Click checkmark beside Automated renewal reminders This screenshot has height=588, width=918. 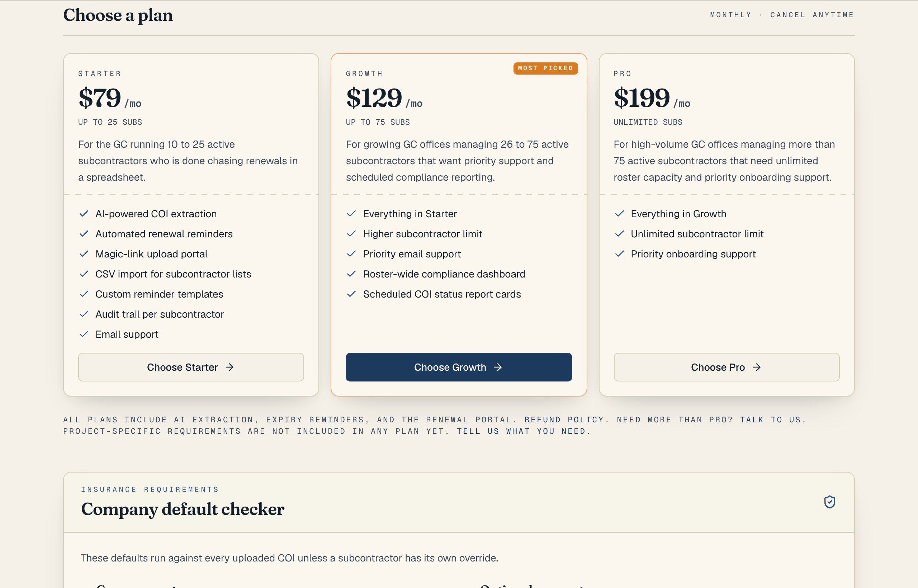click(x=84, y=234)
